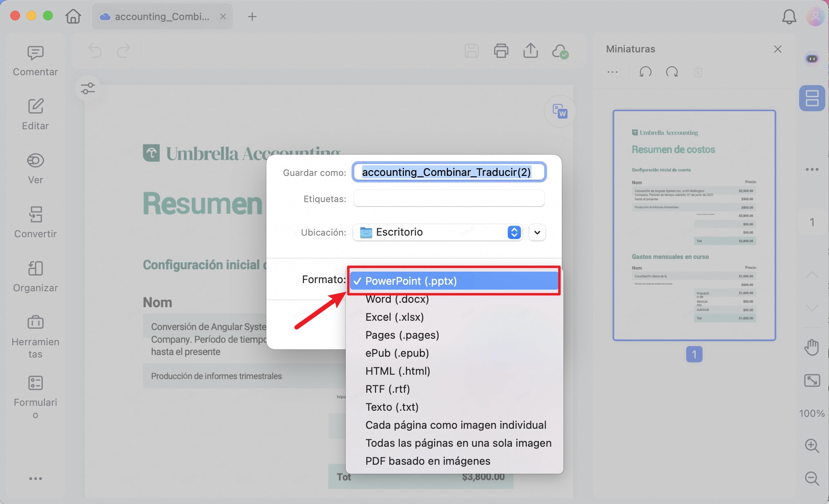Open the Herramientas panel
The height and width of the screenshot is (504, 829).
tap(35, 335)
